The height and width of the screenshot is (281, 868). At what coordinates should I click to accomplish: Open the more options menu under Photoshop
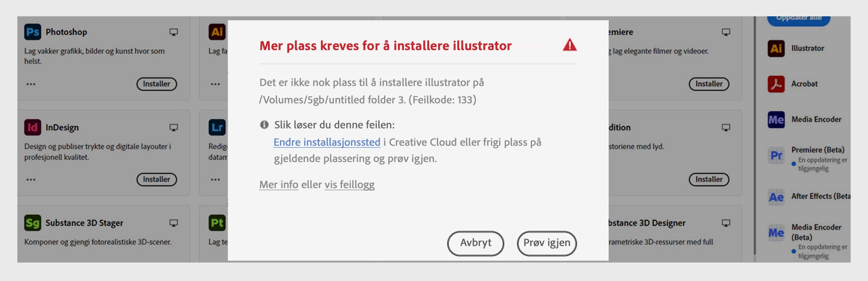(31, 84)
